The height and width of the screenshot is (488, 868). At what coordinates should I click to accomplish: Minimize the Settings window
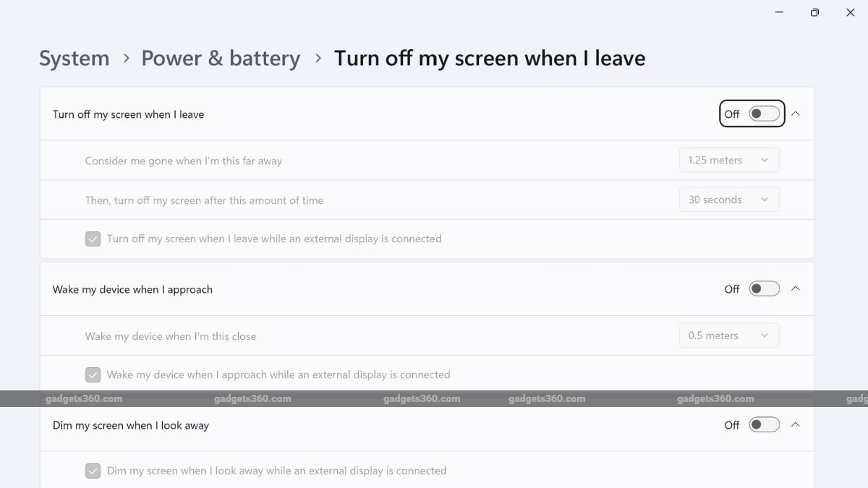tap(779, 12)
